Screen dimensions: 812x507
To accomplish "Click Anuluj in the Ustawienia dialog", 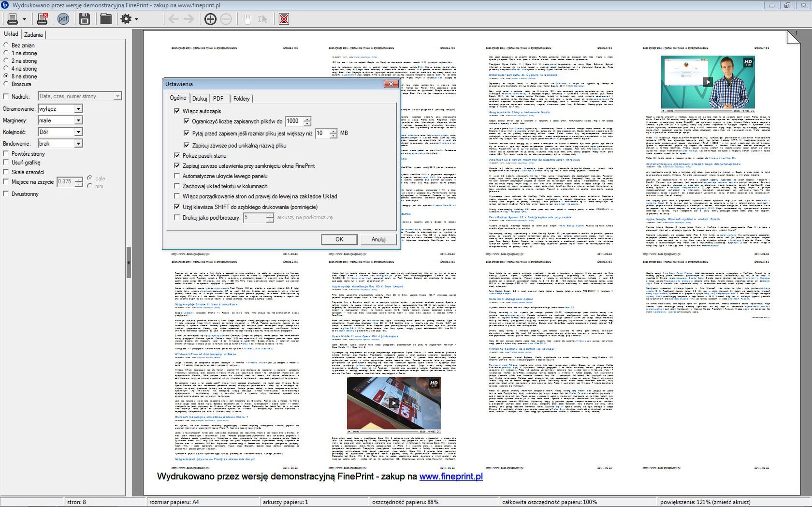I will point(378,239).
